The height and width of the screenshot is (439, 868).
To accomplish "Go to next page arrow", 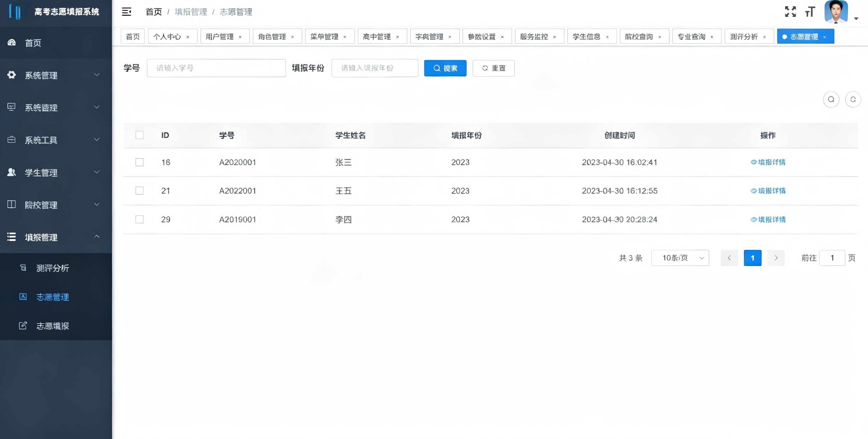I will [776, 258].
